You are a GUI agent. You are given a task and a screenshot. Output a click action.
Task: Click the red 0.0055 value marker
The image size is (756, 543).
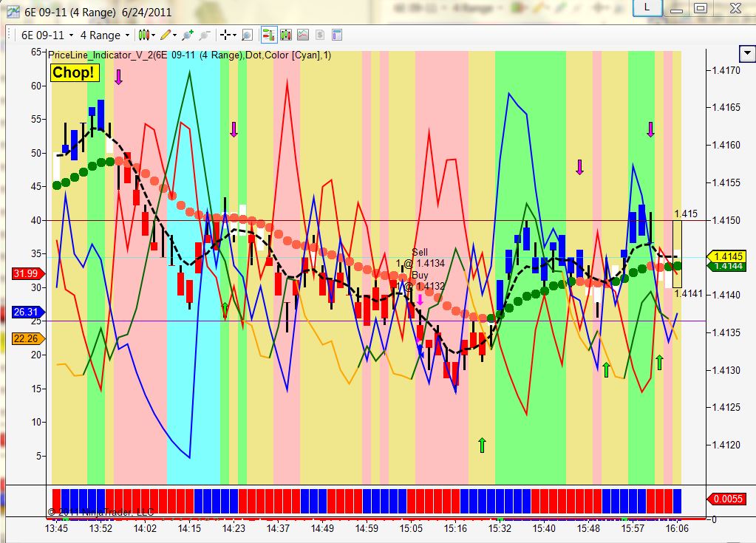coord(727,499)
